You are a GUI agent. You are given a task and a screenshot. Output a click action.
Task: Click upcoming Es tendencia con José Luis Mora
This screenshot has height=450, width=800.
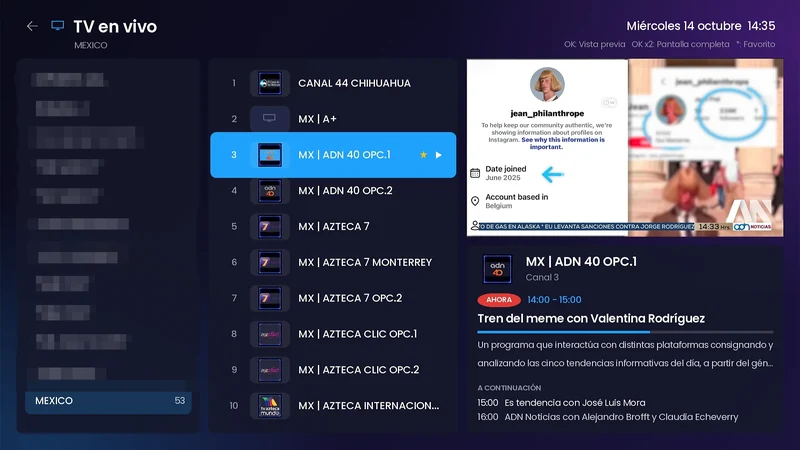tap(561, 403)
